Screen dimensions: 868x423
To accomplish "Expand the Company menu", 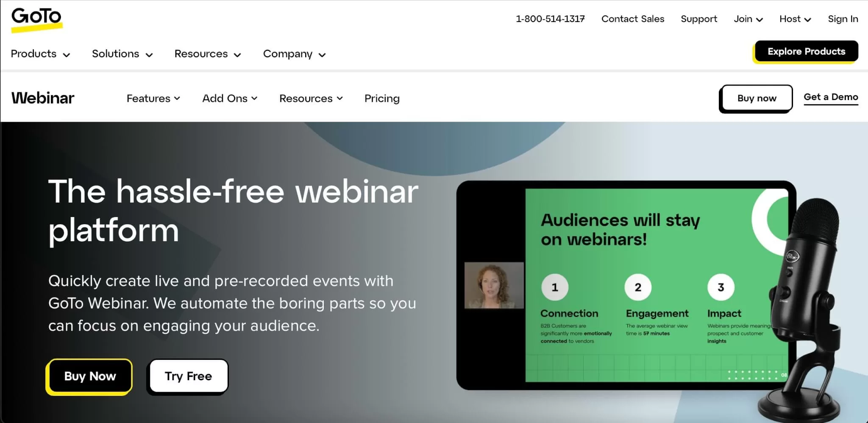I will click(x=294, y=54).
